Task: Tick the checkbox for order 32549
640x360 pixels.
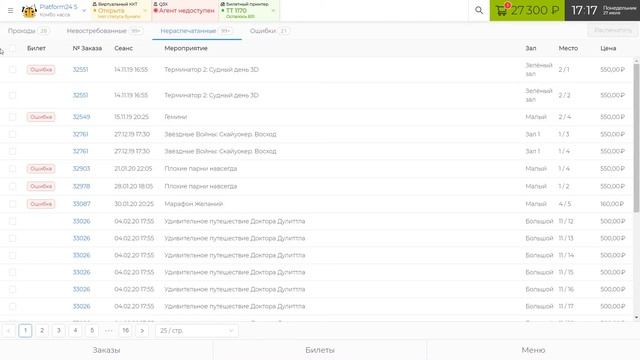Action: point(13,117)
